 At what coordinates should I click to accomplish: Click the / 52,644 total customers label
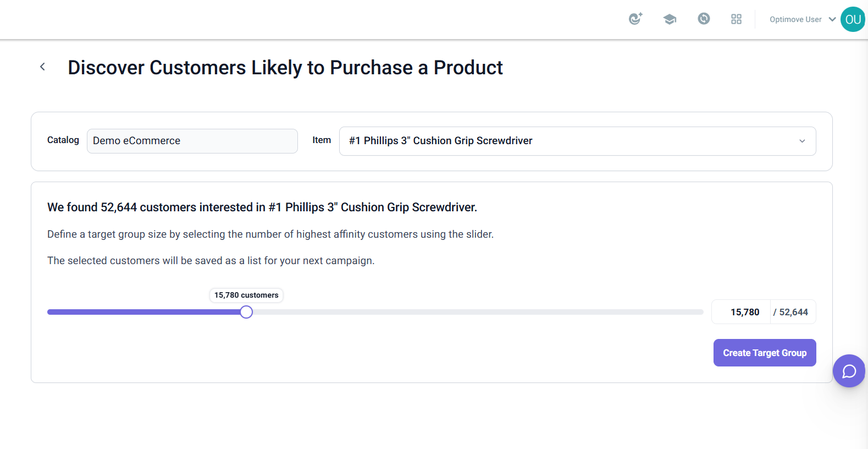[790, 312]
